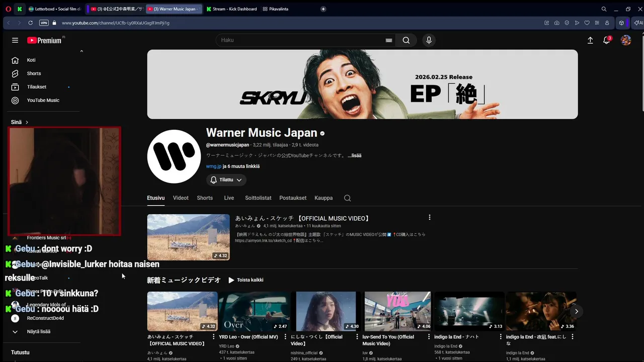Open the Kauppa tab
644x362 pixels.
pos(324,198)
